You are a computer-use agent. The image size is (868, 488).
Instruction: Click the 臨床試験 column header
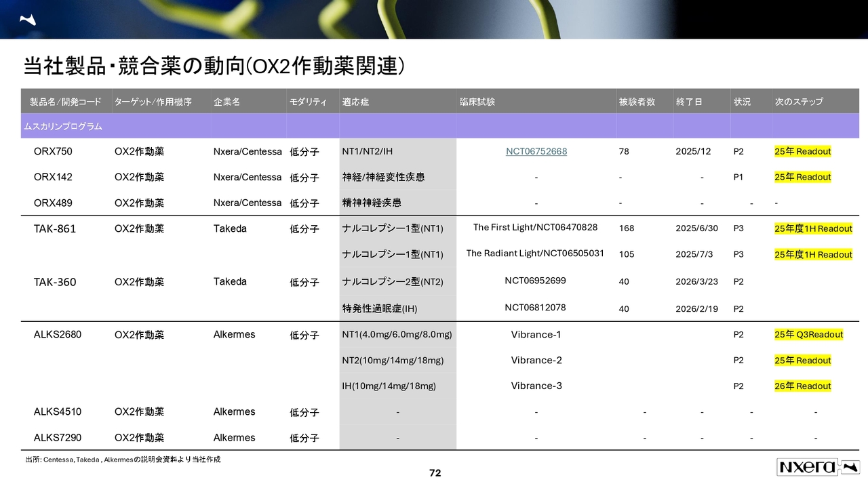click(x=477, y=102)
